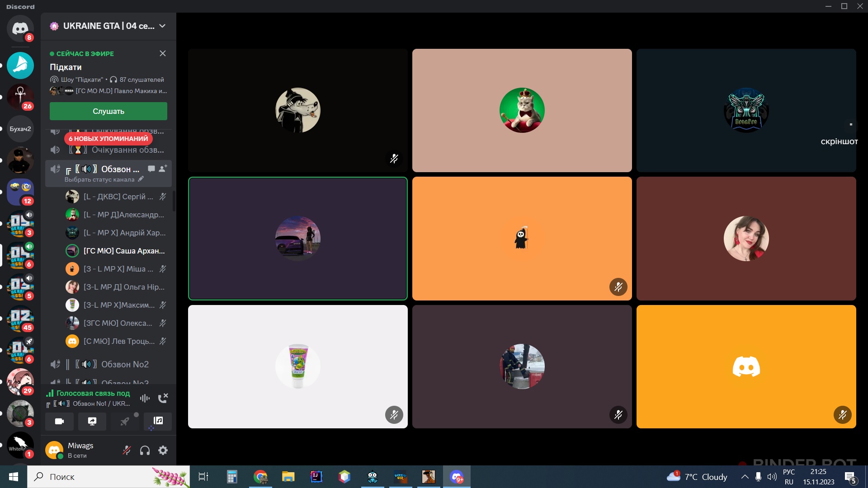This screenshot has height=488, width=868.
Task: Open Google Chrome from taskbar
Action: coord(260,477)
